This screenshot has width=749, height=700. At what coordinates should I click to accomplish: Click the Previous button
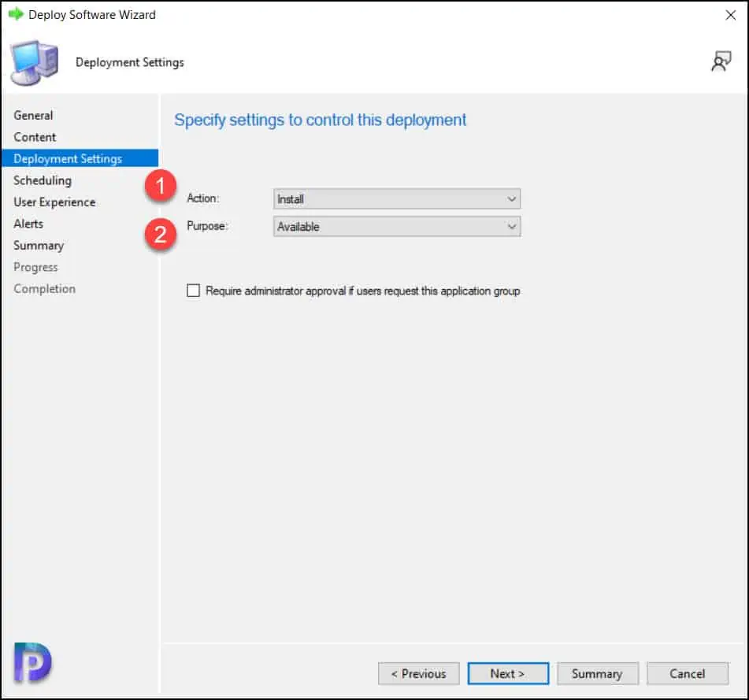(x=418, y=673)
